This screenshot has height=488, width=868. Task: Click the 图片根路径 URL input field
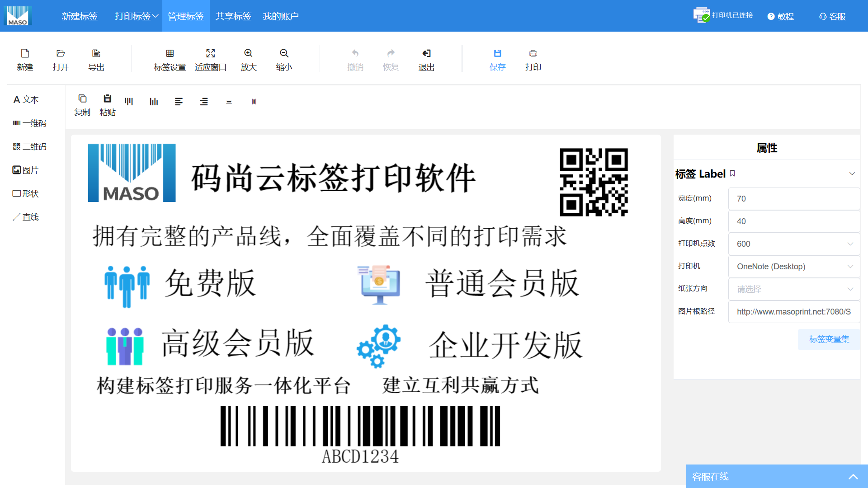point(794,312)
